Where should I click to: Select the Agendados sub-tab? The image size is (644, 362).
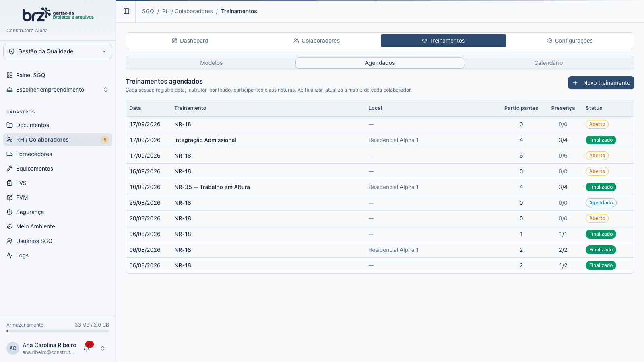click(380, 63)
